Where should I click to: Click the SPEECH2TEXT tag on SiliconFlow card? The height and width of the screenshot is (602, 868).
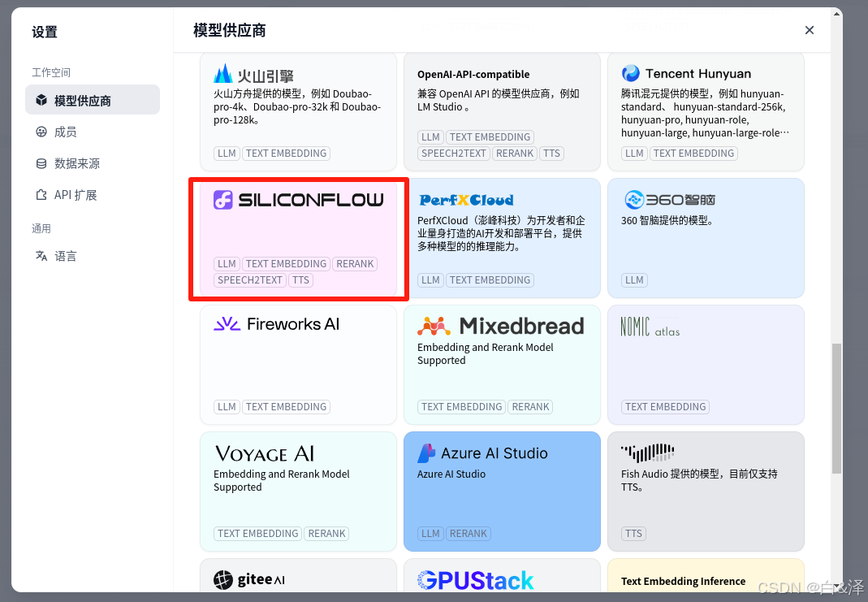(x=249, y=280)
